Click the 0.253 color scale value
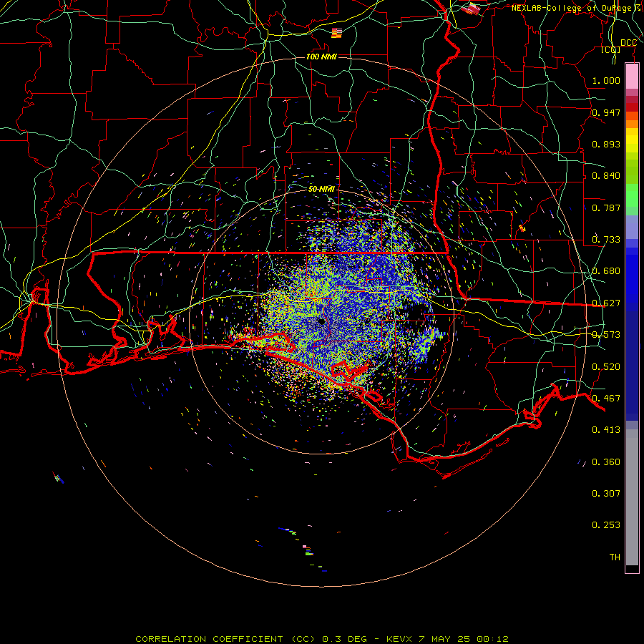Screen dimensions: 644x644 [606, 525]
